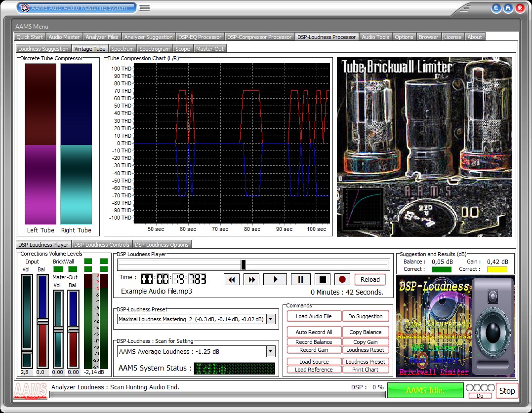532x413 pixels.
Task: Click the AAMS title bar logo icon
Action: [25, 7]
